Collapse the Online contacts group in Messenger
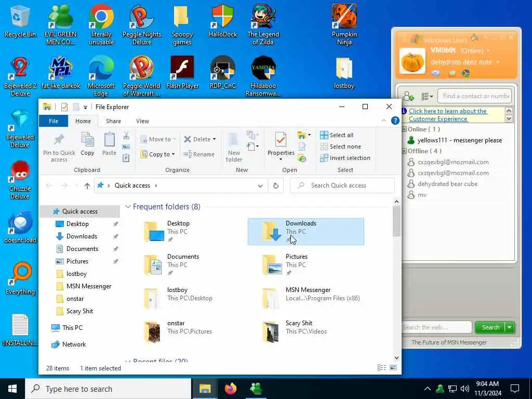 pos(404,129)
